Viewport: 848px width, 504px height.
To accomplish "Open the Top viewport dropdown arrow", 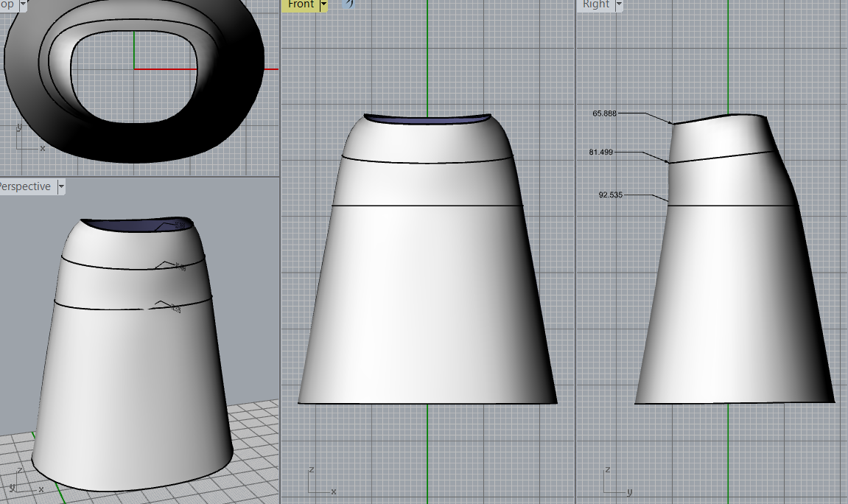I will 22,4.
